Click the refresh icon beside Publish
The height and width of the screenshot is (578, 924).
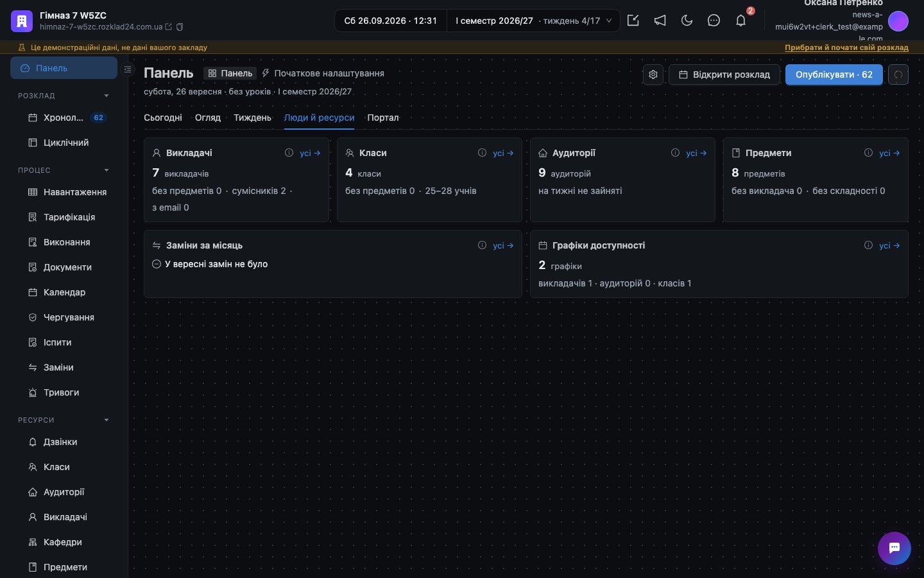(898, 74)
